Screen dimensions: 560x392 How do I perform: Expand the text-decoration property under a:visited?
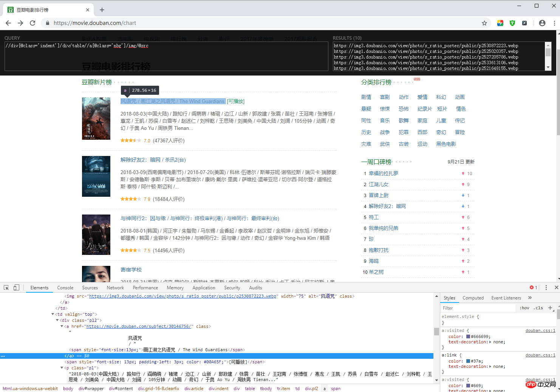(x=490, y=342)
